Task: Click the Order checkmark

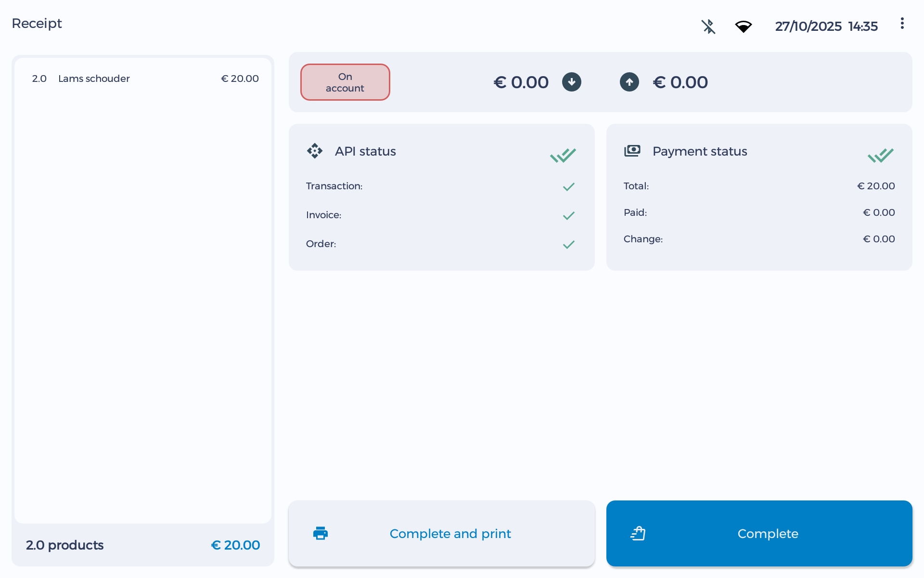Action: [x=568, y=244]
